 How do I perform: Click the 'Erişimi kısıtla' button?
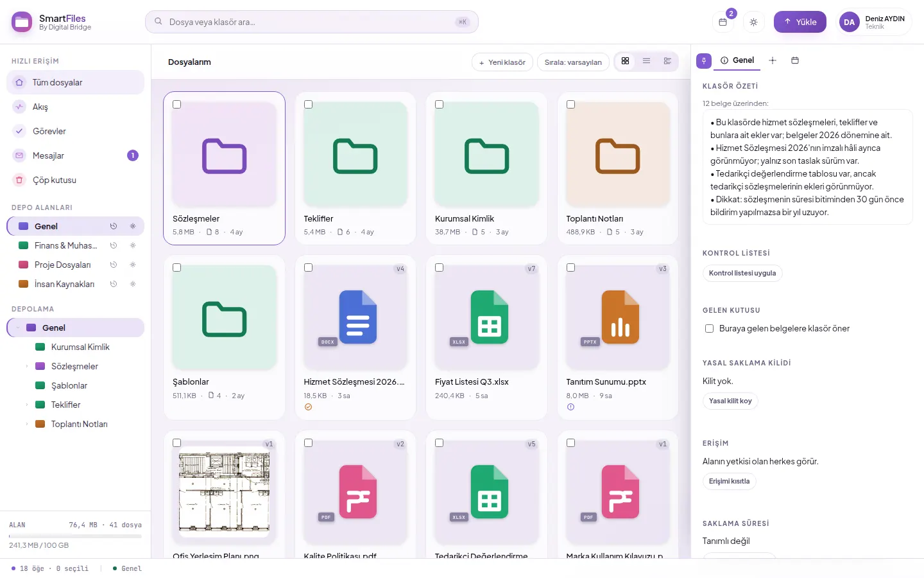(x=729, y=481)
